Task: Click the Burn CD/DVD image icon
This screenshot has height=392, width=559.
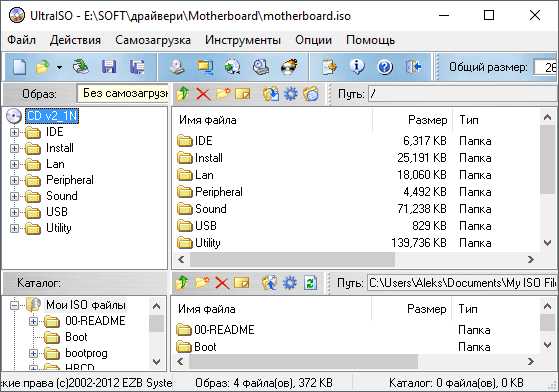Action: coord(289,67)
